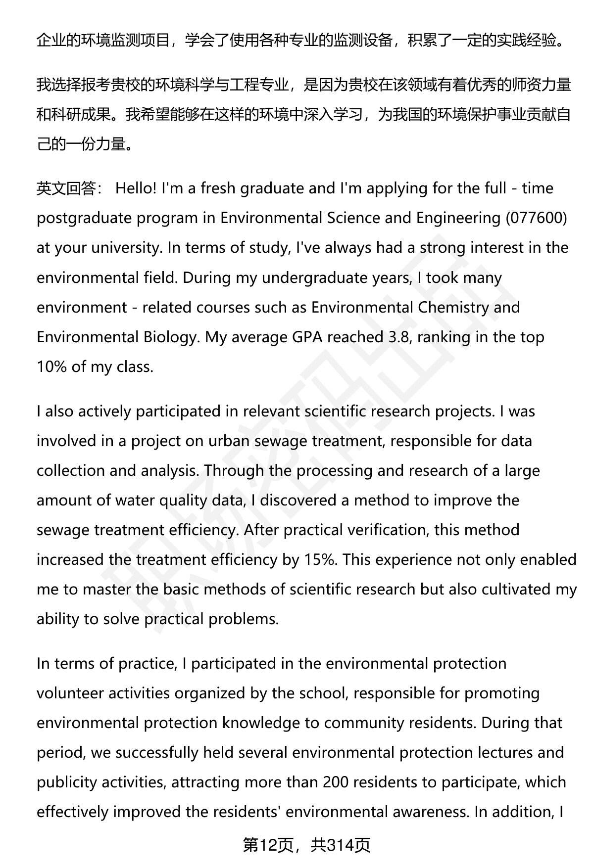Viewport: 594px width, 868px height.
Task: Click "In terms of practice" paragraph opening
Action: tap(106, 664)
